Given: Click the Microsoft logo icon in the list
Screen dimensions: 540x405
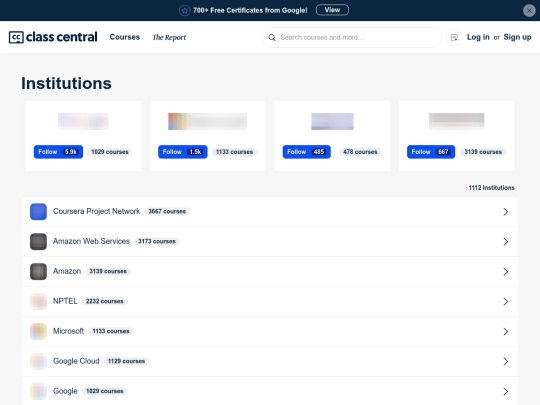Looking at the screenshot, I should 38,331.
